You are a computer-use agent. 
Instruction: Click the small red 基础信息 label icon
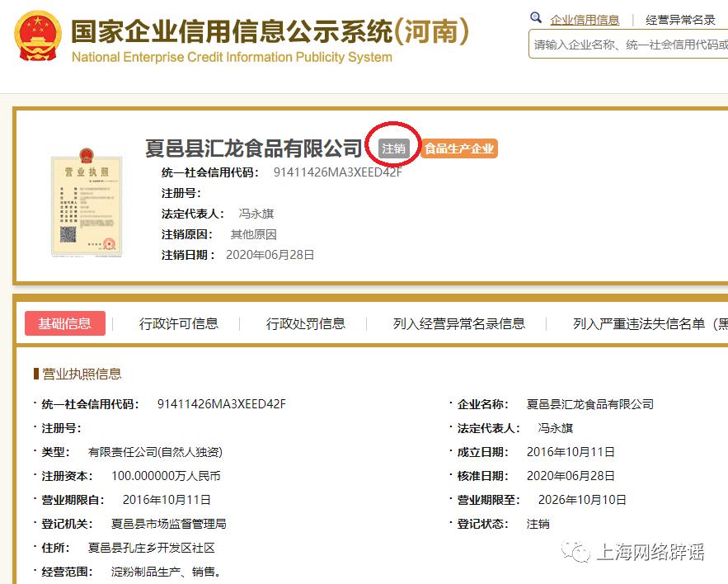coord(65,323)
